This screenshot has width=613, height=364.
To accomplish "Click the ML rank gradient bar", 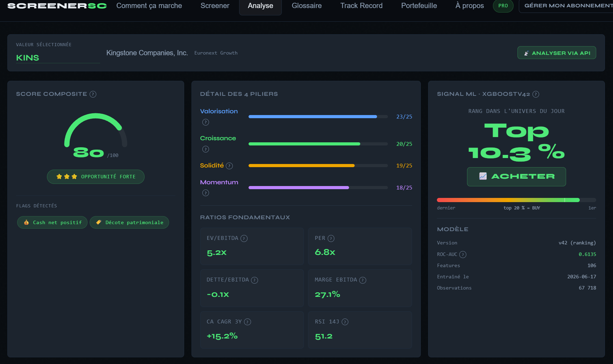I will [516, 200].
